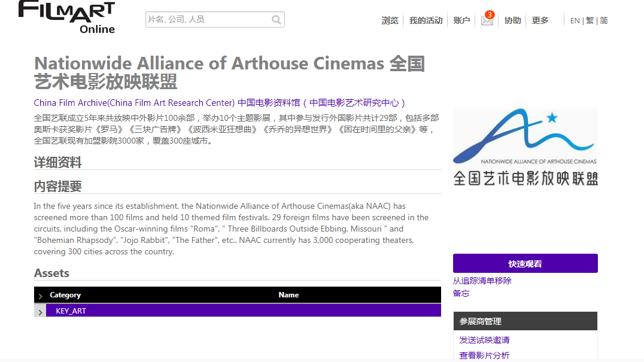
Task: Open the 备忘 link
Action: pyautogui.click(x=461, y=293)
